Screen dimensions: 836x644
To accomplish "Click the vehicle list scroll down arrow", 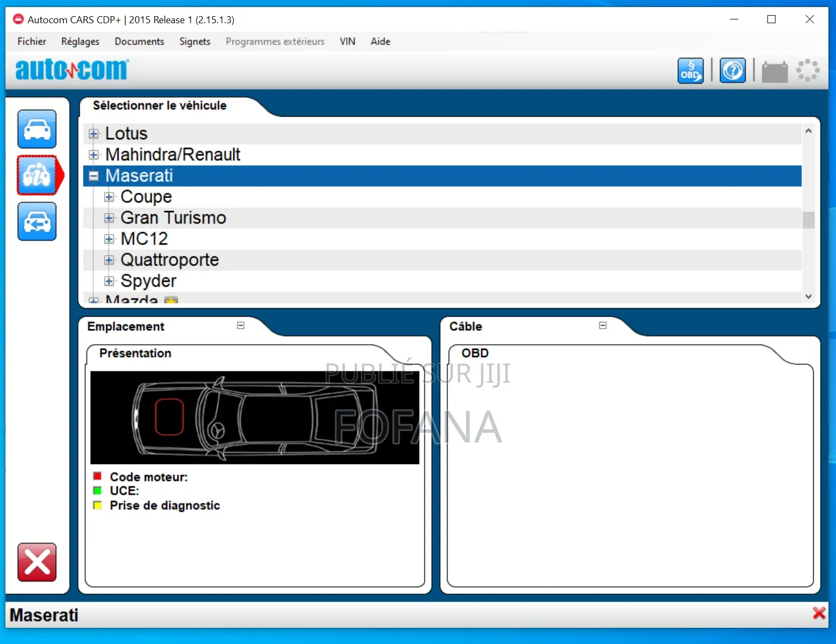I will click(x=808, y=296).
